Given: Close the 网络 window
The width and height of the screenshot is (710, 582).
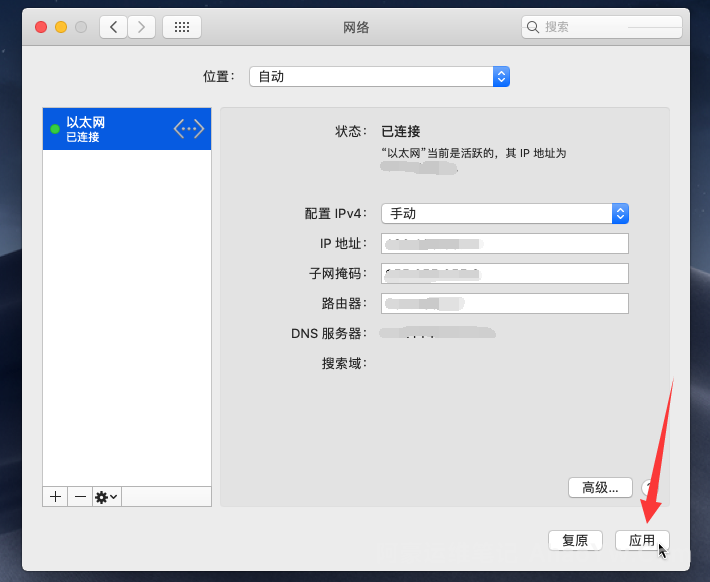Looking at the screenshot, I should [41, 27].
